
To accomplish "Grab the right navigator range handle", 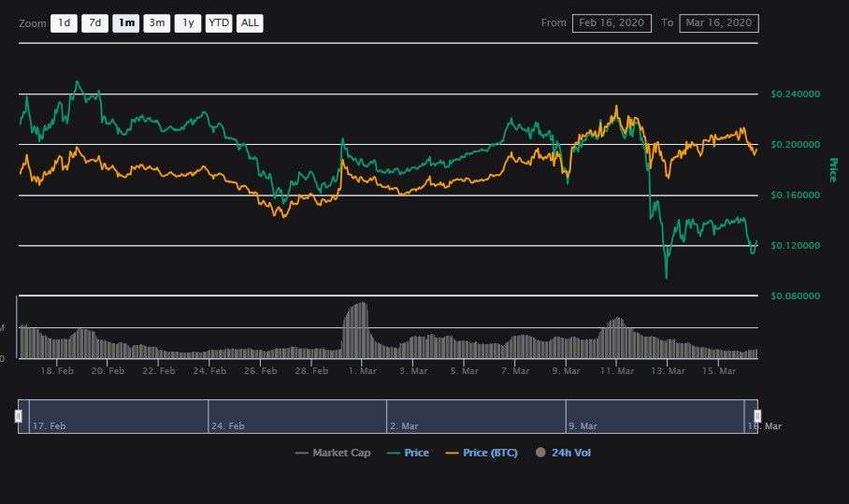I will click(x=757, y=416).
